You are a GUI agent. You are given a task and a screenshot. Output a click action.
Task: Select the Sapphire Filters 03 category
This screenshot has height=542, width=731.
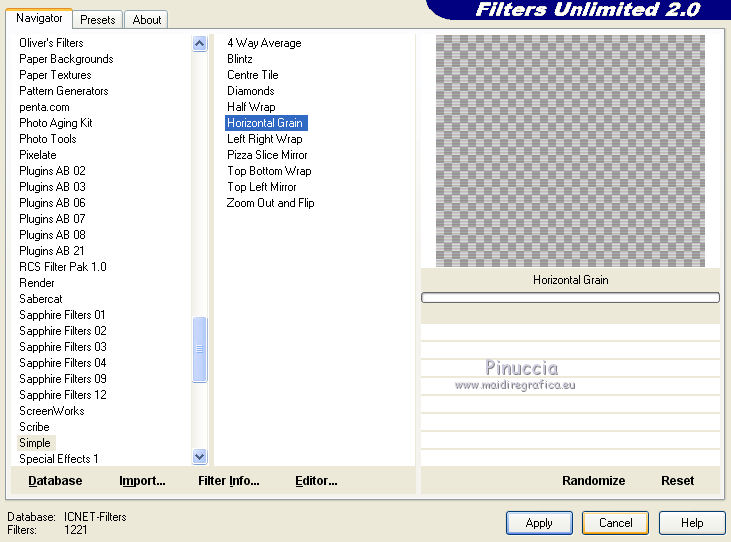click(62, 347)
